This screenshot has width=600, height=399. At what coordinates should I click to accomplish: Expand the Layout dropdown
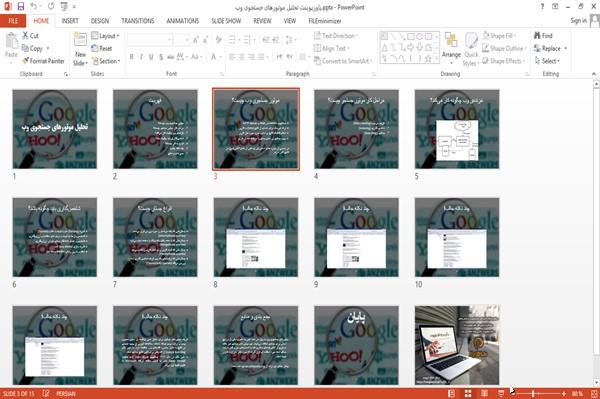105,36
